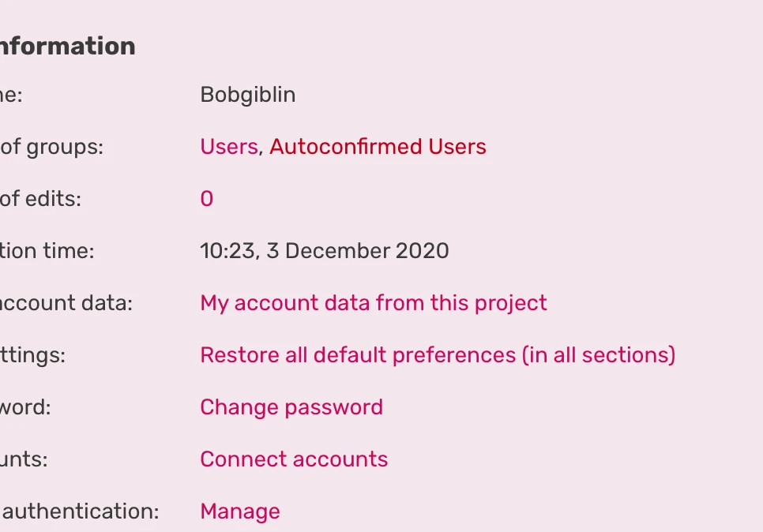Click the accounts row label
This screenshot has height=532, width=763.
coord(24,459)
